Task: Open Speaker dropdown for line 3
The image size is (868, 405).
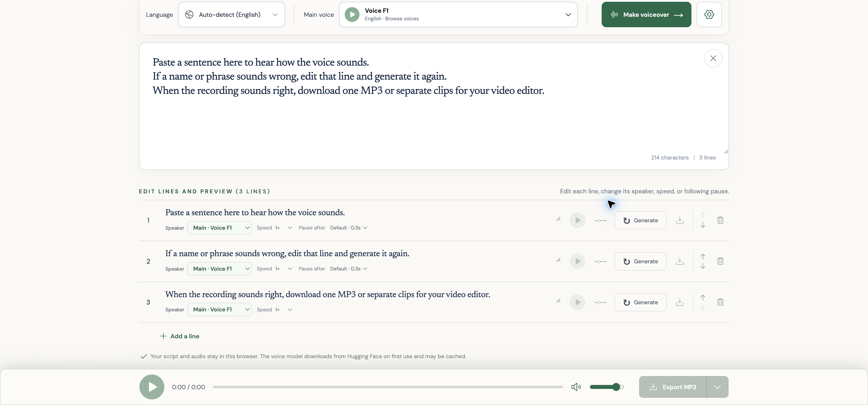Action: tap(219, 309)
